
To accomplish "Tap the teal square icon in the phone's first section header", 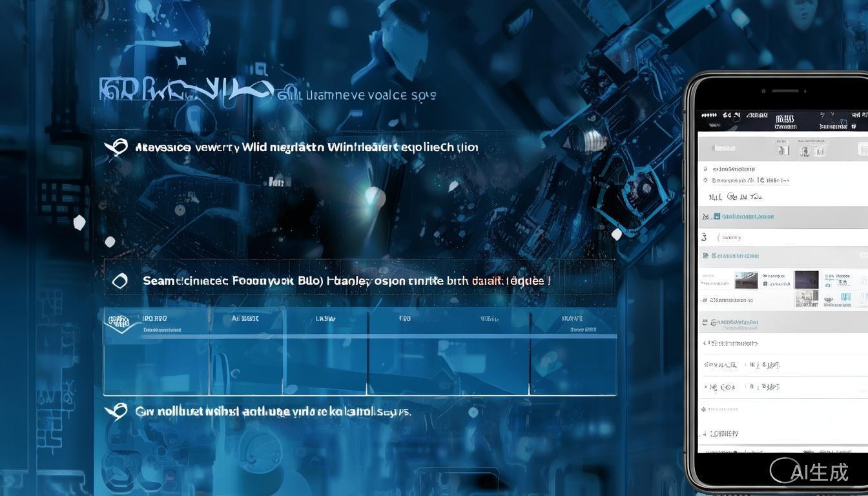I will (716, 217).
